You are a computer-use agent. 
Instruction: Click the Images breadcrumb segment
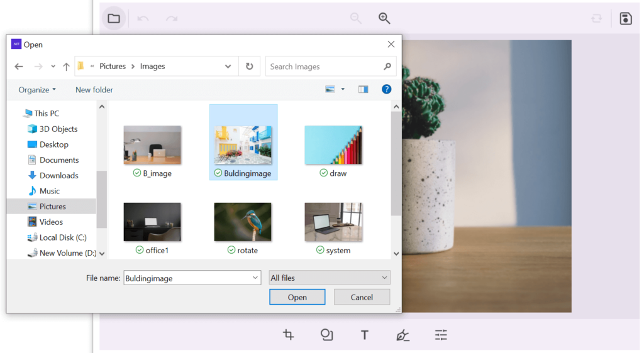pos(152,67)
